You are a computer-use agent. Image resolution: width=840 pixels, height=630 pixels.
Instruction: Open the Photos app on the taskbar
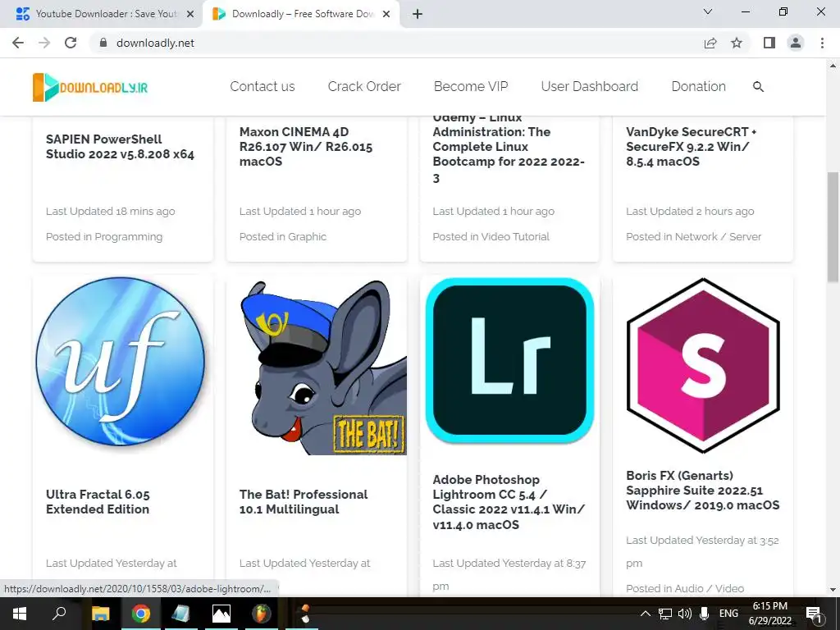(221, 614)
